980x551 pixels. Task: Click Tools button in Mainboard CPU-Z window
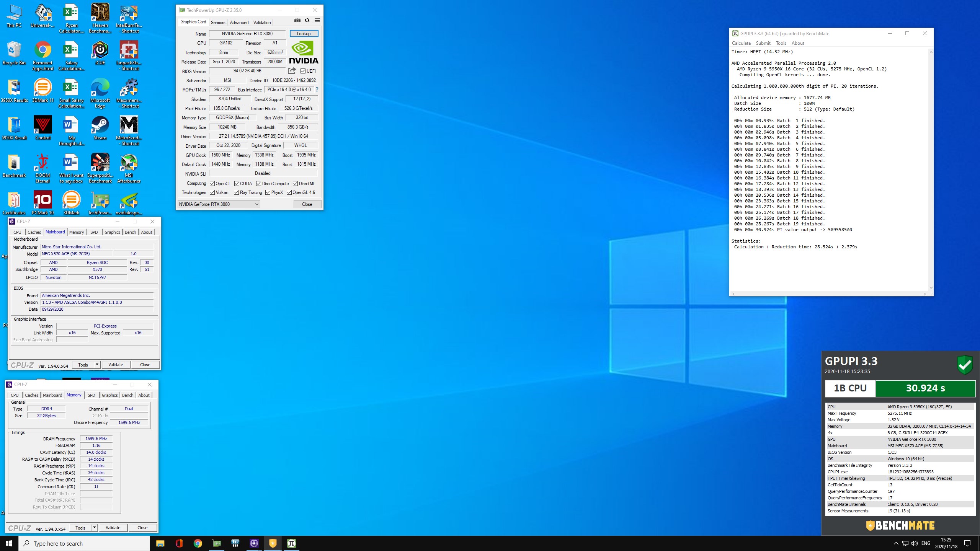click(x=83, y=365)
